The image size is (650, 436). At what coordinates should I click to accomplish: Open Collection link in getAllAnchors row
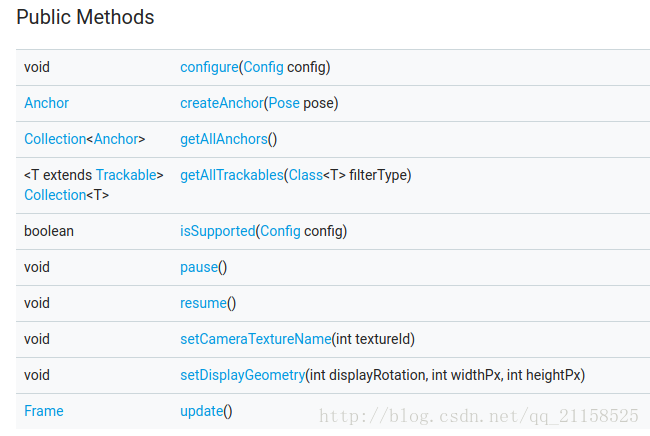point(55,139)
